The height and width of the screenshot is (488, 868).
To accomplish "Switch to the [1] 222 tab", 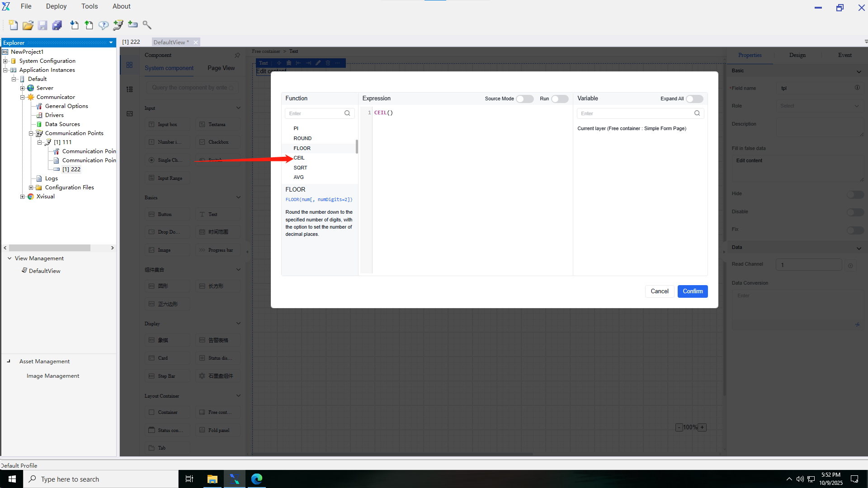I will pos(131,42).
